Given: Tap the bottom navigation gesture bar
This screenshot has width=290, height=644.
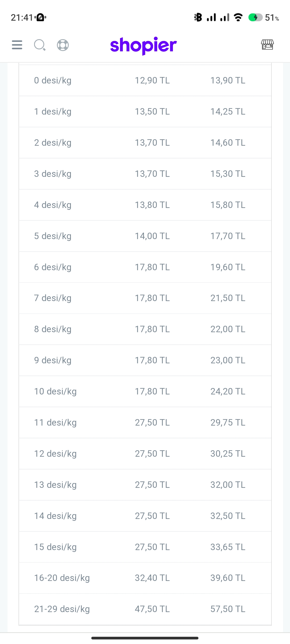Looking at the screenshot, I should point(145,638).
